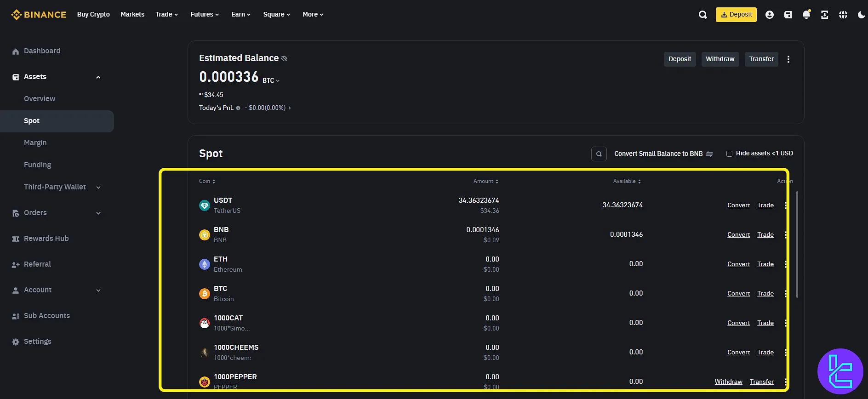
Task: Click the 1000CHEEMS coin icon
Action: pyautogui.click(x=205, y=353)
